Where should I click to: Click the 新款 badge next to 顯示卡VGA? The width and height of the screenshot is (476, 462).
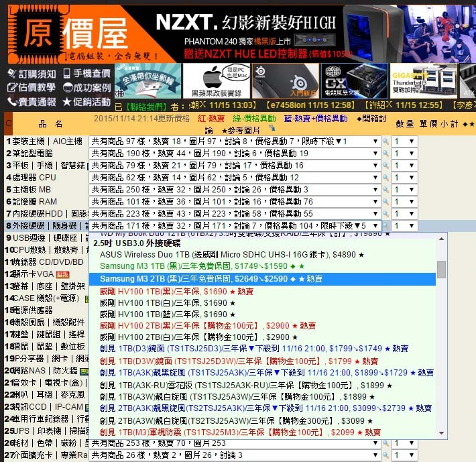(63, 275)
